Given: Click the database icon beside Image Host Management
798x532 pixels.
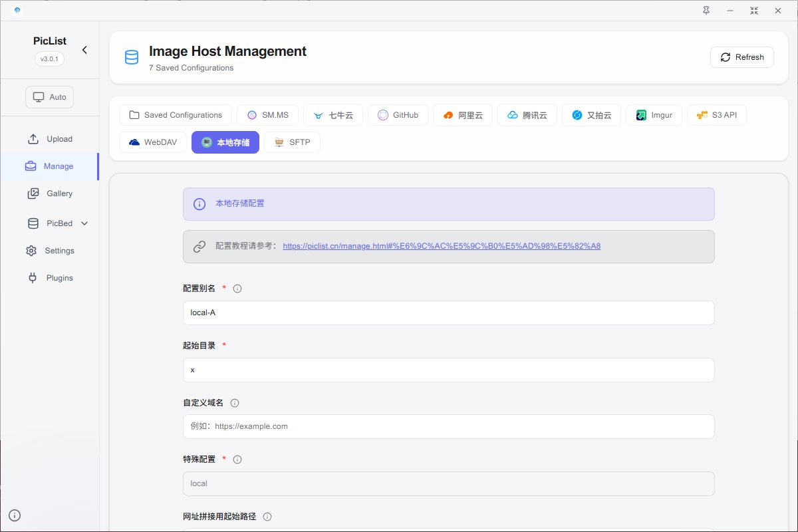Looking at the screenshot, I should 132,57.
